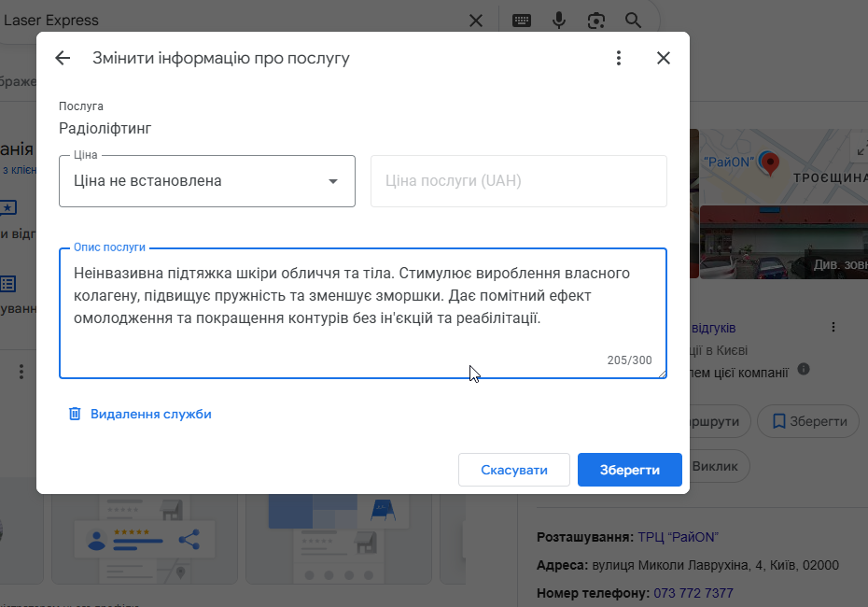Viewport: 868px width, 607px height.
Task: Go back with the dialog's left arrow
Action: [63, 58]
